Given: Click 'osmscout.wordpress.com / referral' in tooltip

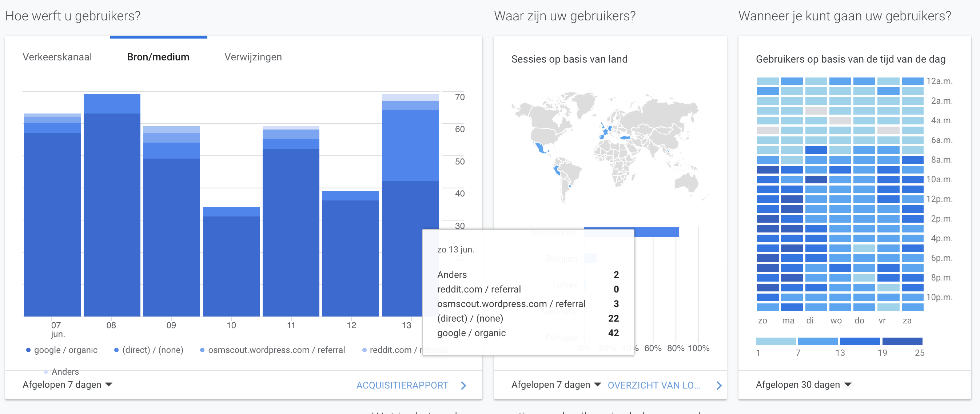Looking at the screenshot, I should point(528,304).
